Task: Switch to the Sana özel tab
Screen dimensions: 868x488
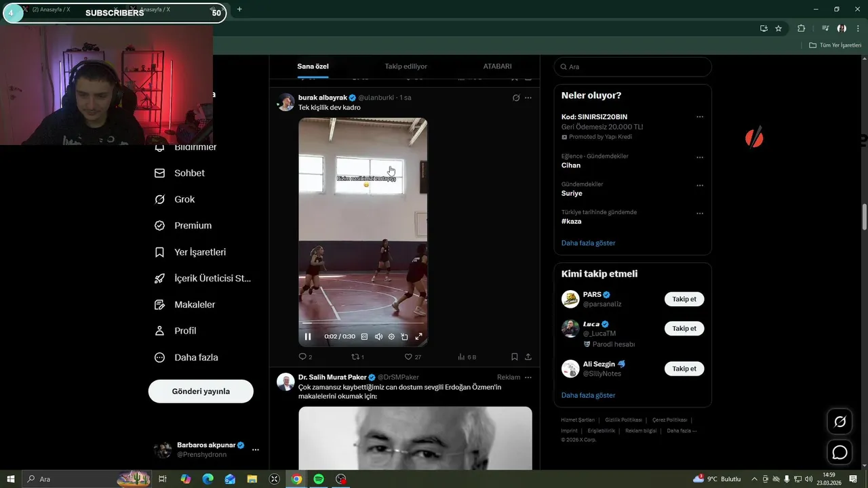Action: (x=313, y=66)
